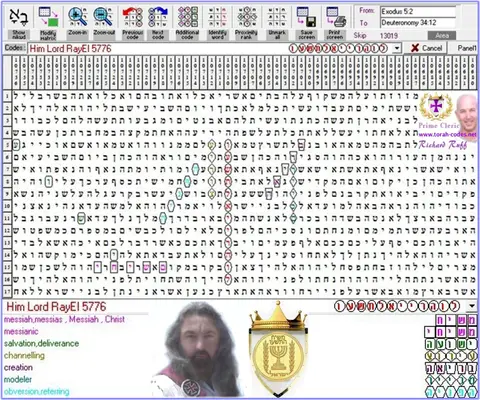This screenshot has width=480, height=400.
Task: Open the www.torah-codes.net link
Action: click(447, 135)
